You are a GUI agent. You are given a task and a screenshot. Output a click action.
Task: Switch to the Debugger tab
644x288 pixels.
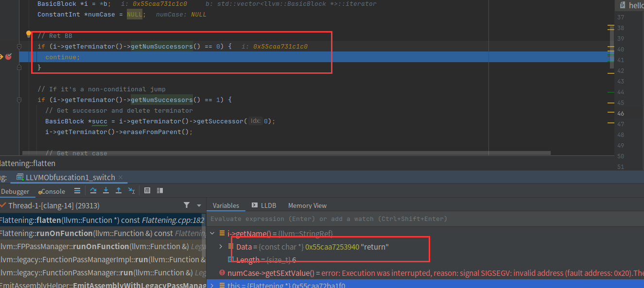[x=15, y=191]
